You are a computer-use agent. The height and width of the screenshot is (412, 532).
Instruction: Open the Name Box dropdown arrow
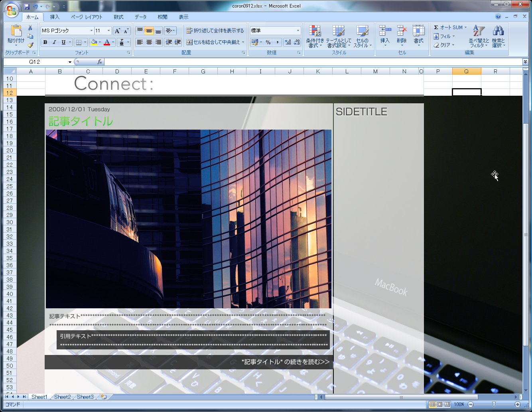pos(70,62)
